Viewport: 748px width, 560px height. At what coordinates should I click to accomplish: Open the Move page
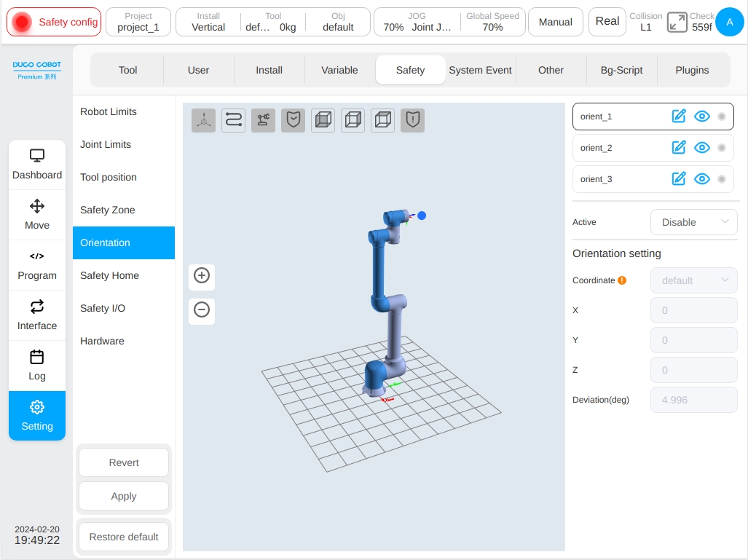click(x=37, y=215)
